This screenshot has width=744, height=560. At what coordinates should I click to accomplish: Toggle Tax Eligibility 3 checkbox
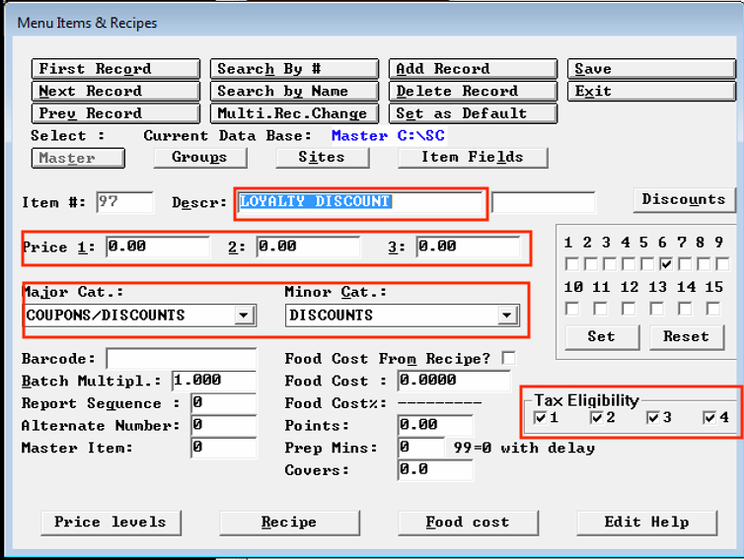click(x=653, y=418)
